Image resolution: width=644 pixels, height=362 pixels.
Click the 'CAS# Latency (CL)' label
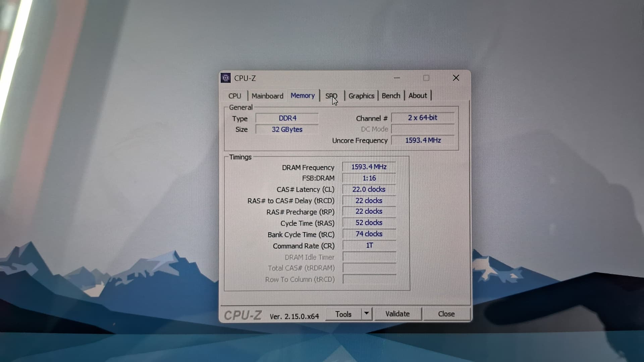tap(305, 190)
